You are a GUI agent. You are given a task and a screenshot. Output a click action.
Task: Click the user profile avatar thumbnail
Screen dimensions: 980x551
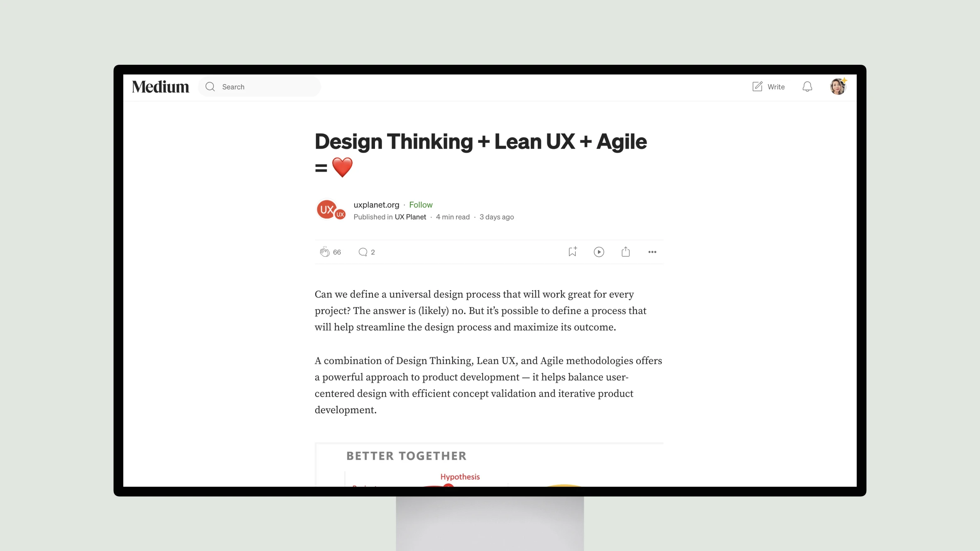point(838,86)
